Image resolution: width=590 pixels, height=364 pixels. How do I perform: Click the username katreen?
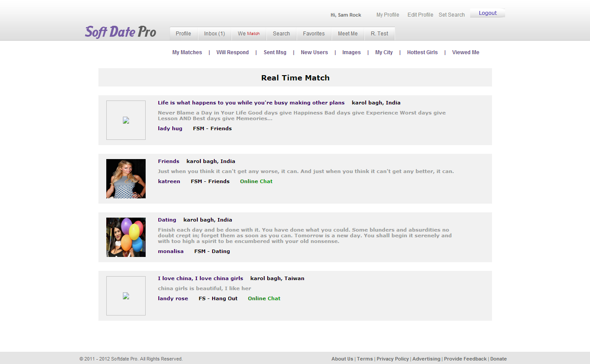click(169, 181)
